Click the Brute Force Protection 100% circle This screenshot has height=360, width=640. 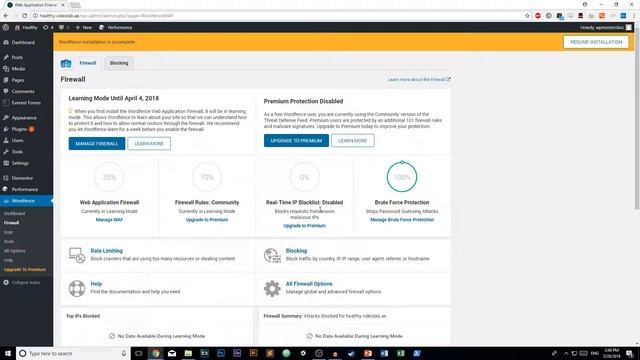point(402,177)
